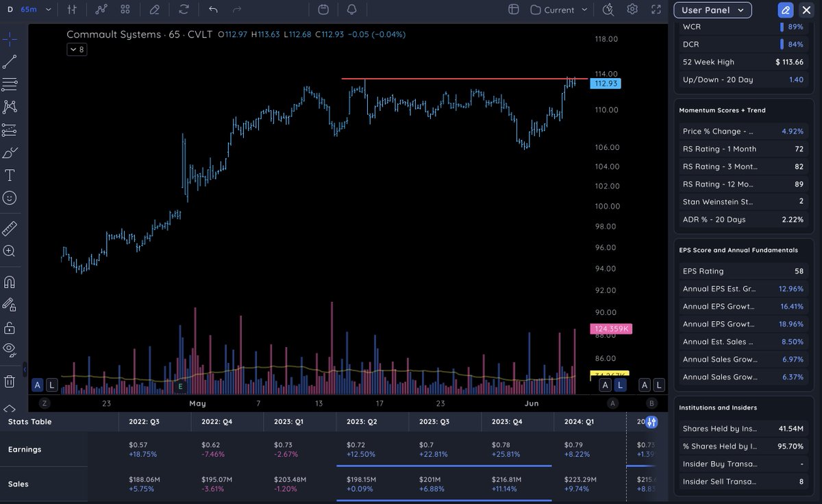Screen dimensions: 822x504
Task: Click the current price label 112.93
Action: [606, 84]
